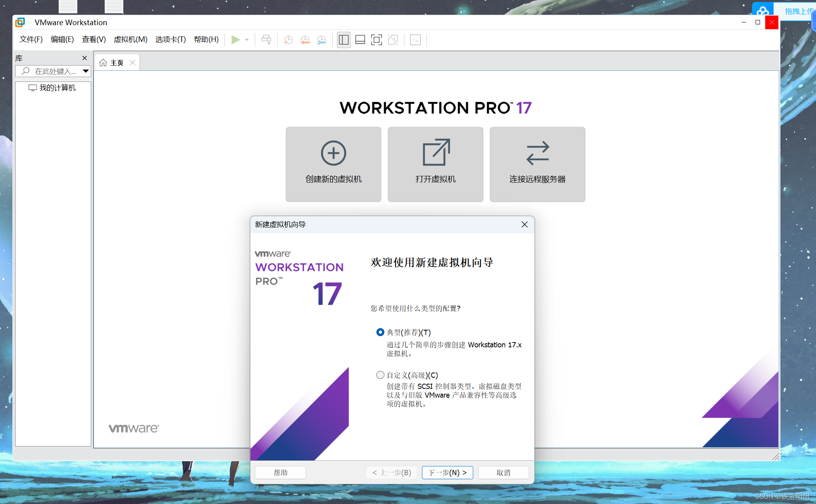
Task: Click the take snapshot toolbar icon
Action: coord(288,40)
